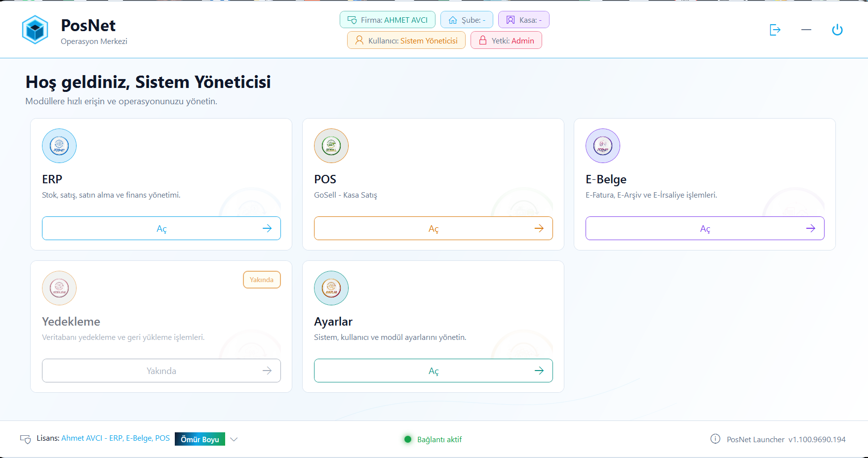The width and height of the screenshot is (868, 458).
Task: Click the company icon in Firma badge
Action: (x=352, y=20)
